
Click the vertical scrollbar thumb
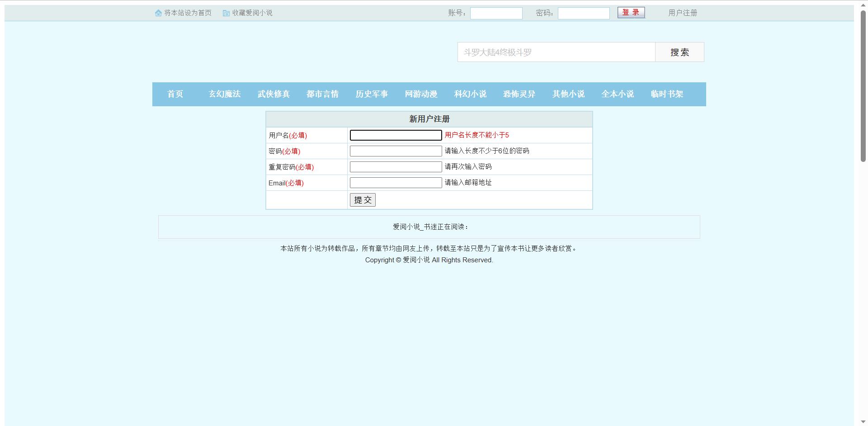863,86
